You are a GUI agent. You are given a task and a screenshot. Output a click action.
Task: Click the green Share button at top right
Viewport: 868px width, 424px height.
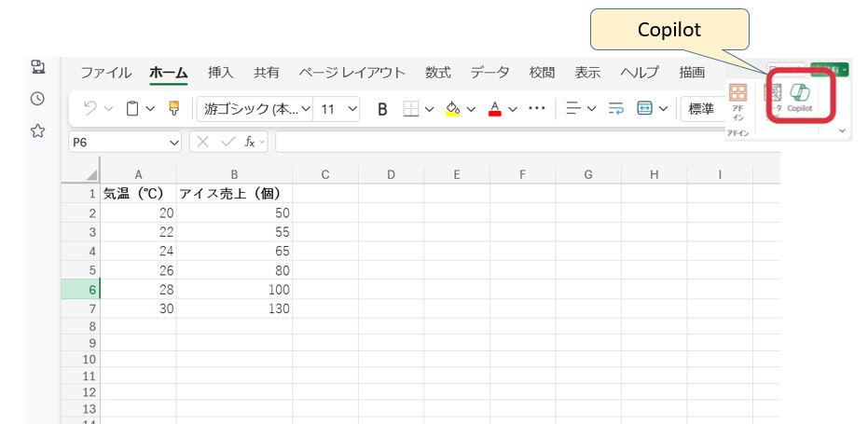(830, 70)
